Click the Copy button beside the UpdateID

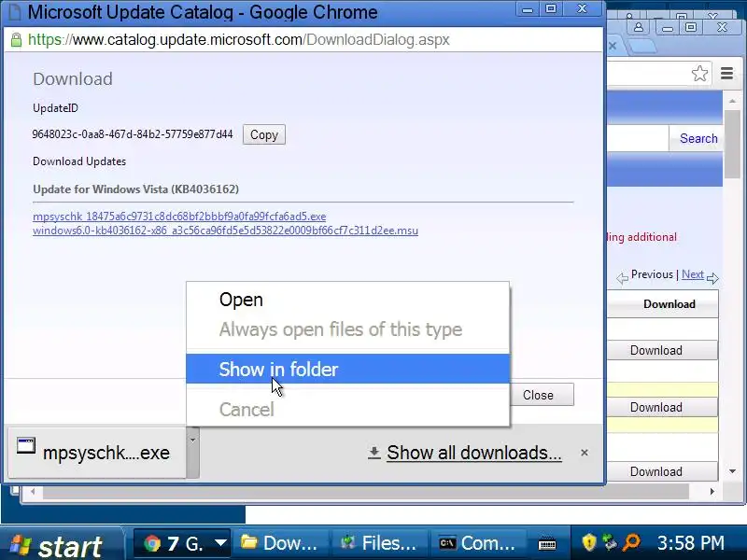click(264, 134)
